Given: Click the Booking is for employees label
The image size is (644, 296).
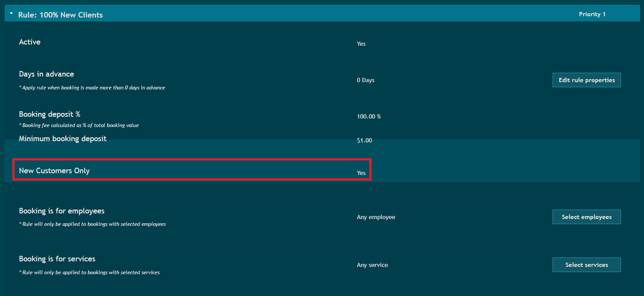Looking at the screenshot, I should [x=62, y=211].
